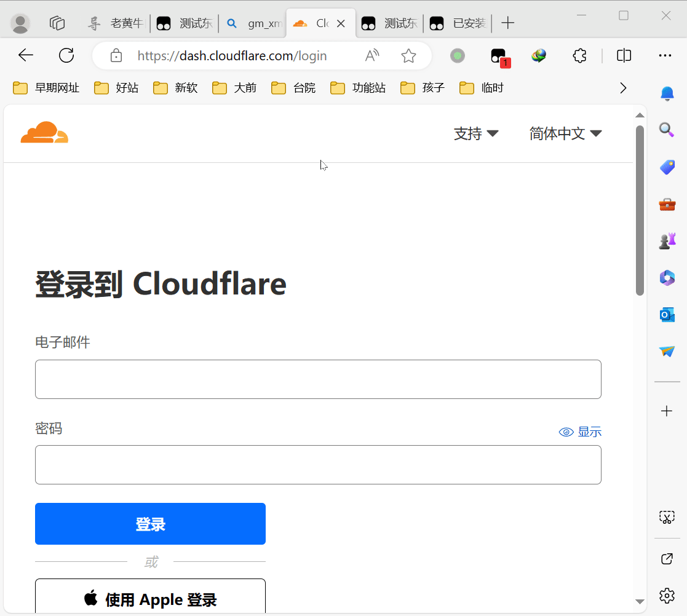This screenshot has width=687, height=616.
Task: Sign in with 使用 Apple 登录 button
Action: pyautogui.click(x=150, y=599)
